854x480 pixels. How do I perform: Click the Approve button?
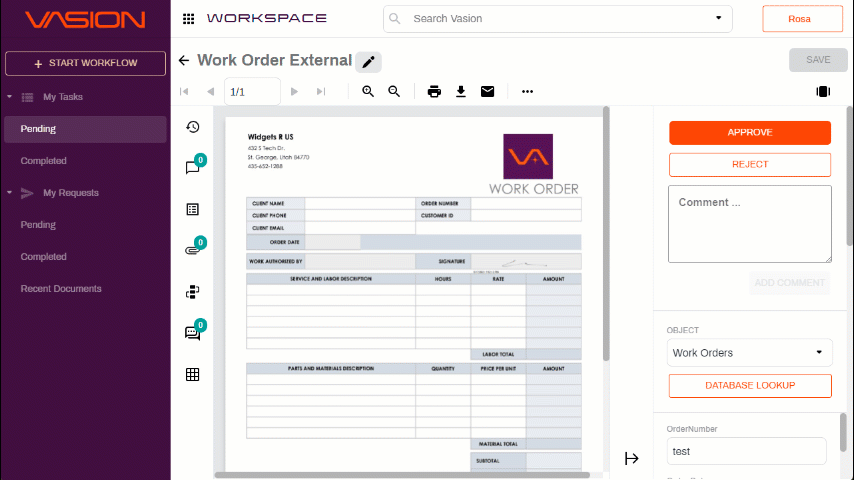click(x=749, y=132)
